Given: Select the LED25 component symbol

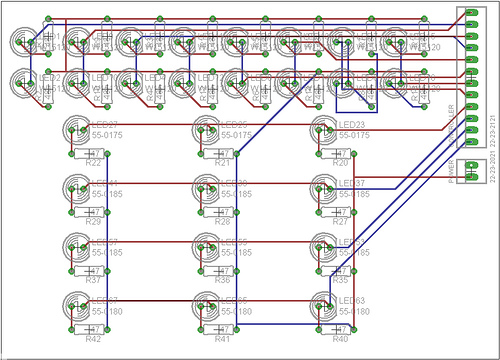Looking at the screenshot, I should point(206,130).
